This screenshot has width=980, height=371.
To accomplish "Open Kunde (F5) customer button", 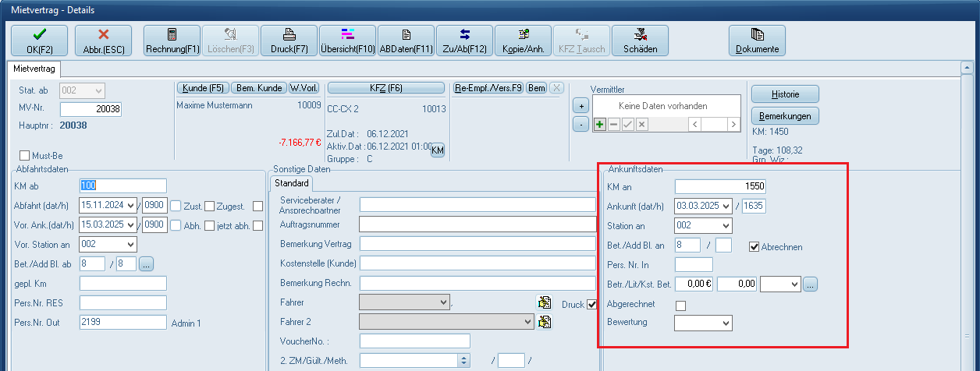I will tap(203, 87).
